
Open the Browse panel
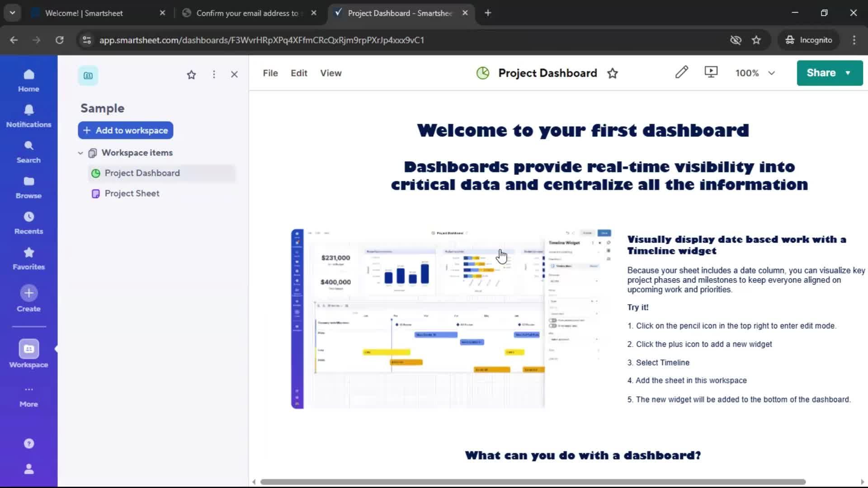28,186
